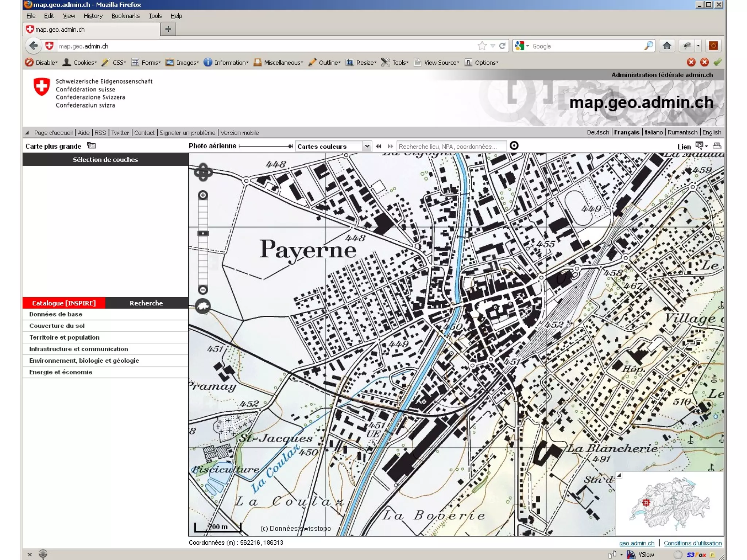Click the Switzerland full extent globe icon
Viewport: 747px width, 560px height.
(203, 306)
